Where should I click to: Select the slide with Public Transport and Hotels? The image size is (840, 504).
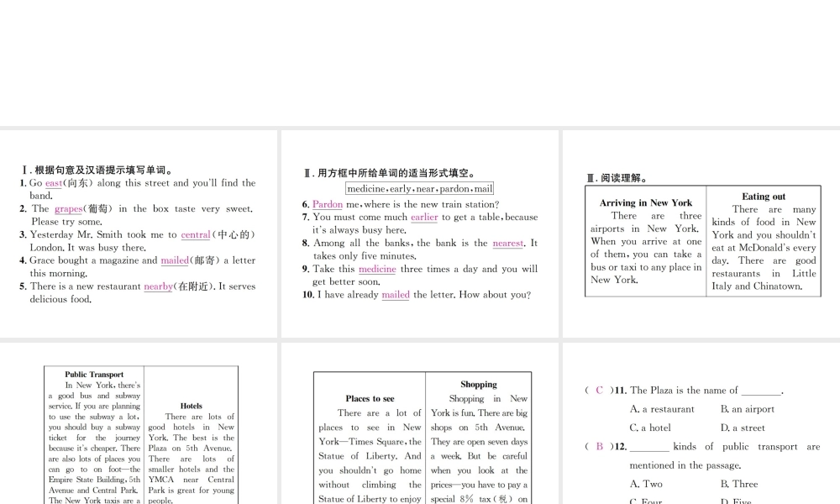[x=139, y=423]
